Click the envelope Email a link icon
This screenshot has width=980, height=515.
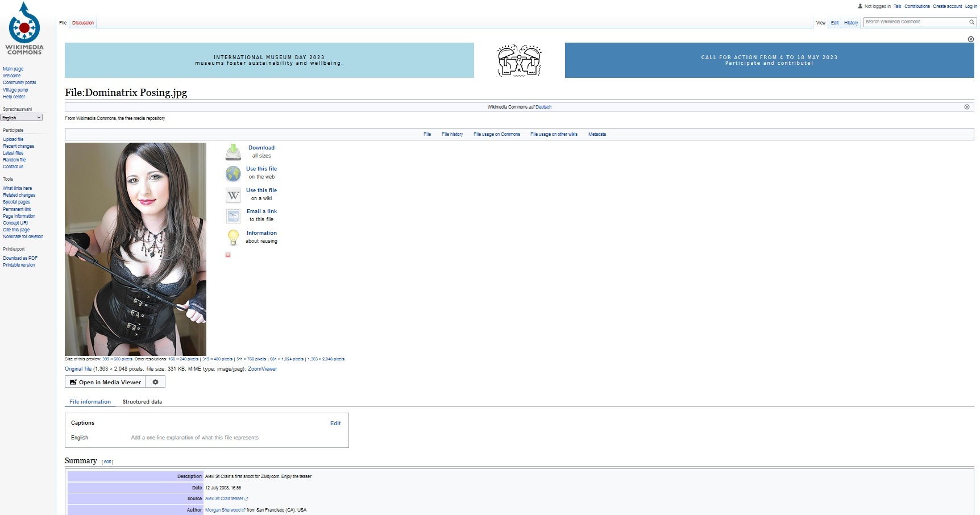[x=233, y=216]
